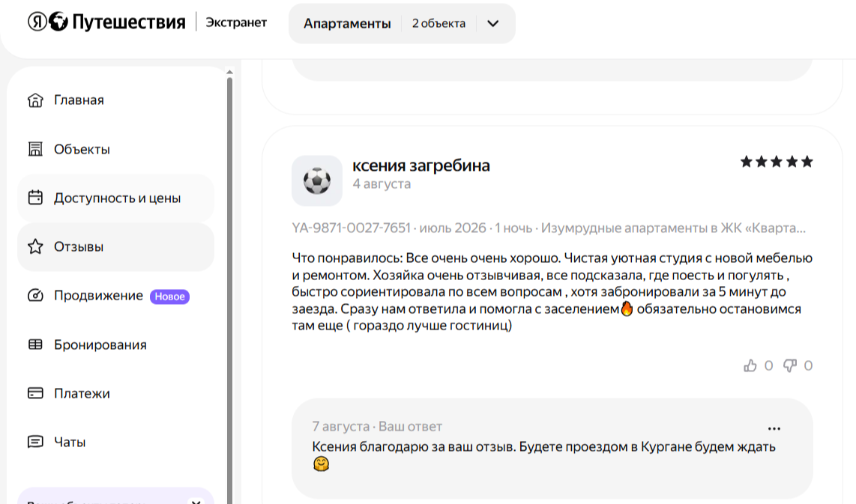The height and width of the screenshot is (504, 856).
Task: Click the sidebar scrollbar thumb
Action: [229, 289]
